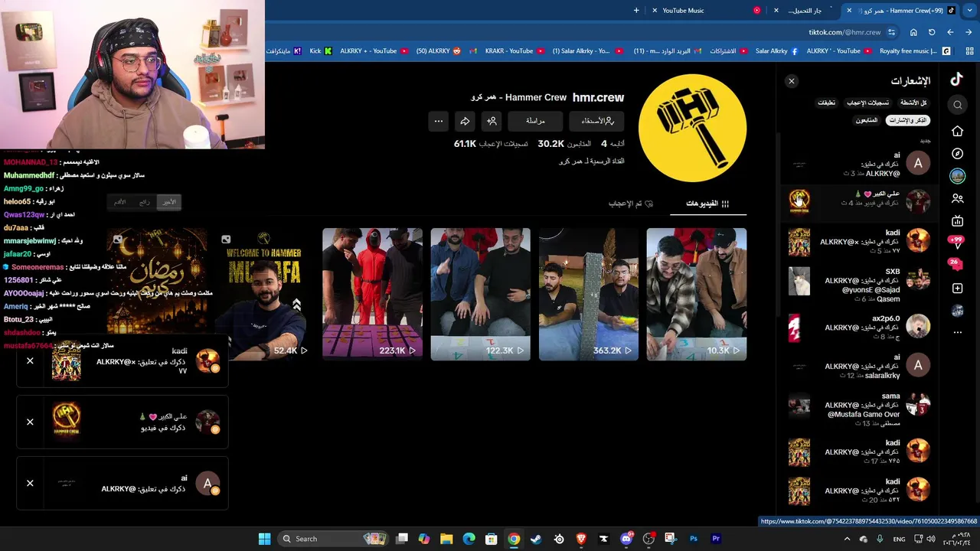
Task: Click the Message button on profile
Action: coord(535,121)
